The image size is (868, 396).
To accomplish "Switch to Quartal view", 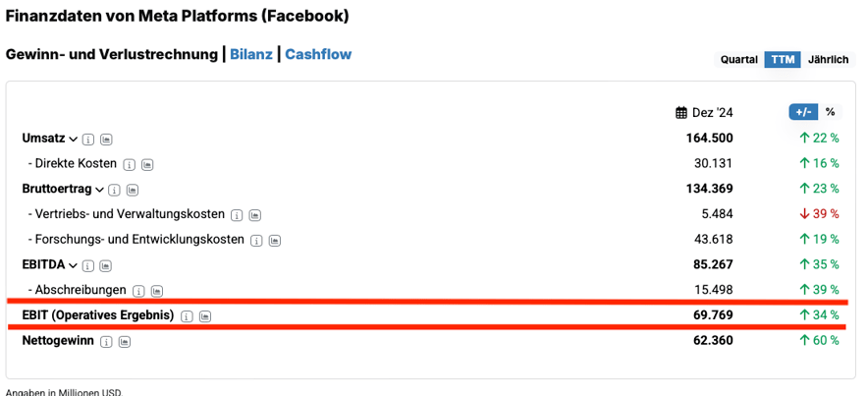I will point(739,60).
